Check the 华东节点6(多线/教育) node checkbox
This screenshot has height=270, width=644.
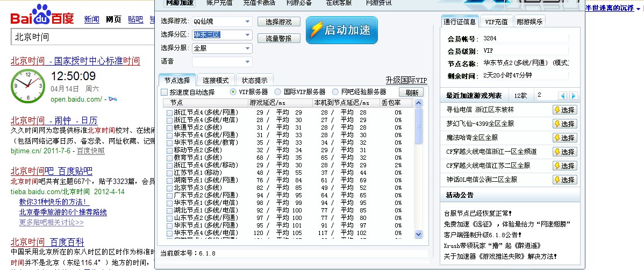click(169, 143)
